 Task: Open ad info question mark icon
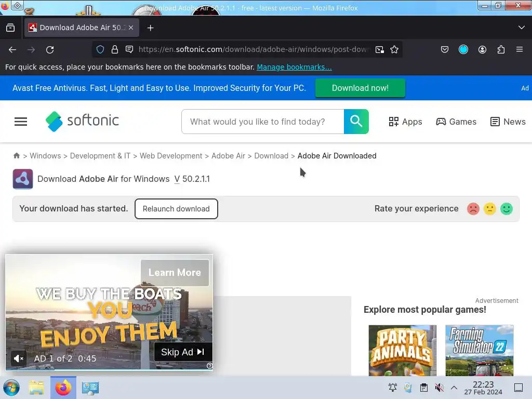pyautogui.click(x=210, y=366)
